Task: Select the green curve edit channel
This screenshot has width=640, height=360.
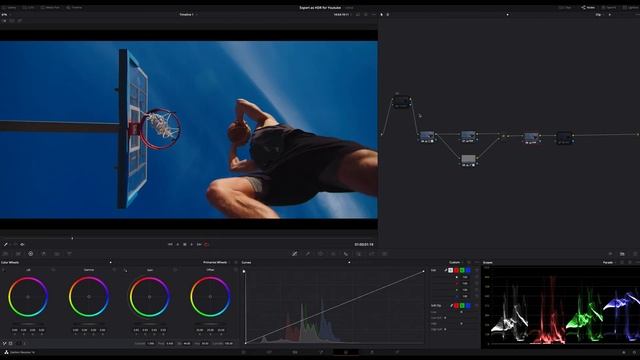Action: coord(462,270)
